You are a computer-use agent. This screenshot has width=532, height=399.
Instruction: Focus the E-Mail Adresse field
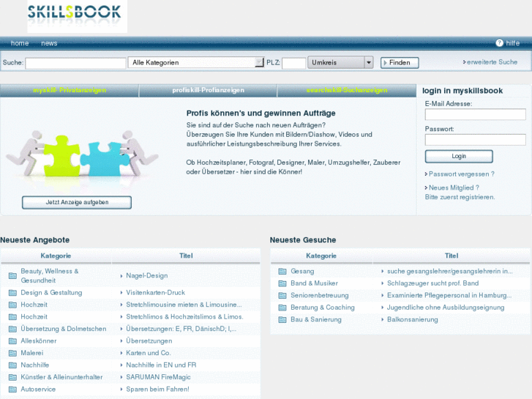click(476, 114)
